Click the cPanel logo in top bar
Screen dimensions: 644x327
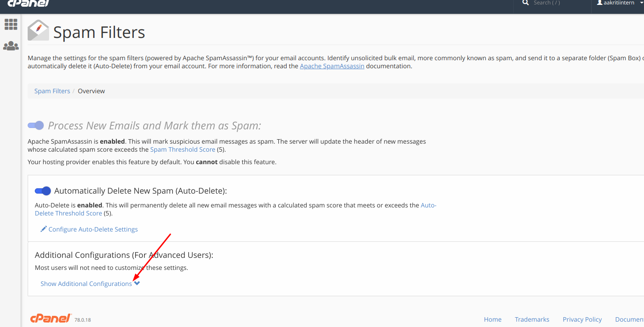28,4
